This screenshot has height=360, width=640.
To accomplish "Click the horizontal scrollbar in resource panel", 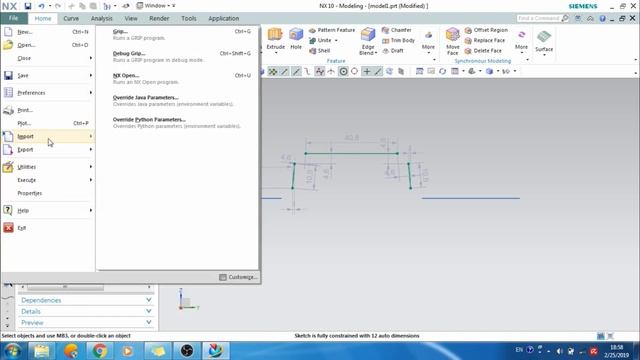I will [65, 287].
